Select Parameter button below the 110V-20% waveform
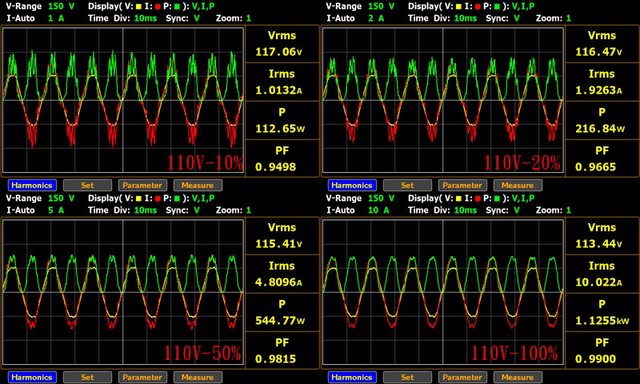Viewport: 640px width, 384px height. [462, 185]
